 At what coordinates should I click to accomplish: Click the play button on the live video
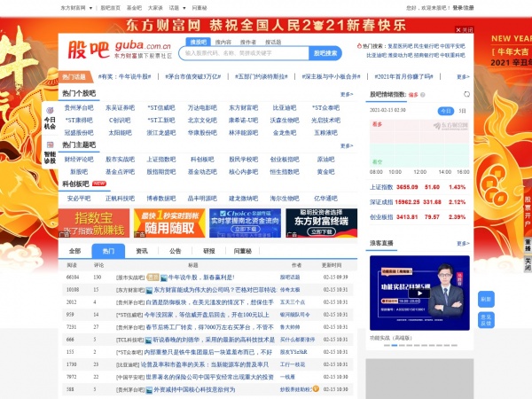419,293
